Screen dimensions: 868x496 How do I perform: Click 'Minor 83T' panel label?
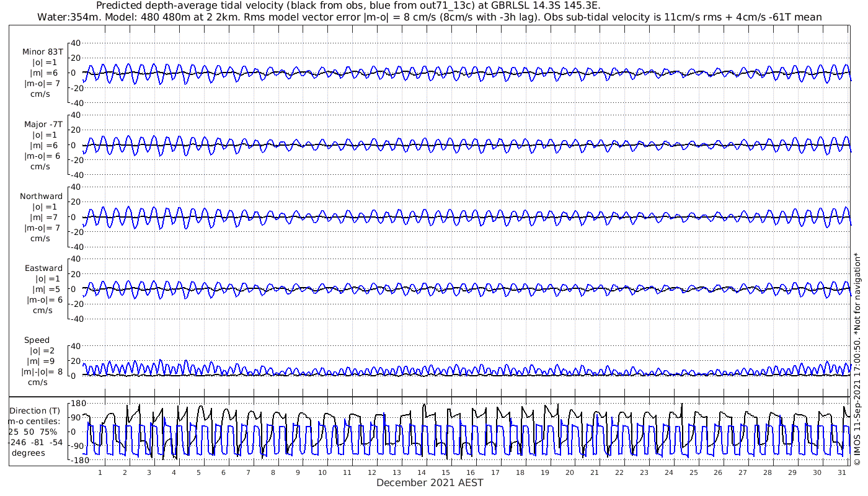pos(43,52)
